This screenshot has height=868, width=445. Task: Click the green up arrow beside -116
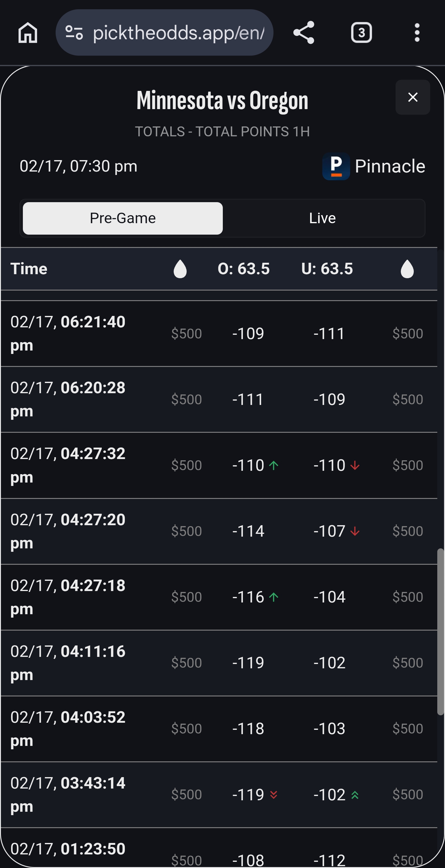[274, 597]
